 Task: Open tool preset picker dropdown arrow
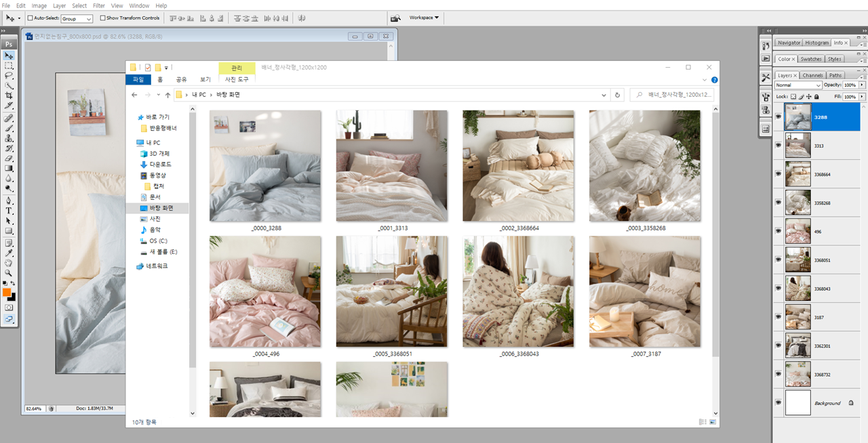click(x=19, y=18)
